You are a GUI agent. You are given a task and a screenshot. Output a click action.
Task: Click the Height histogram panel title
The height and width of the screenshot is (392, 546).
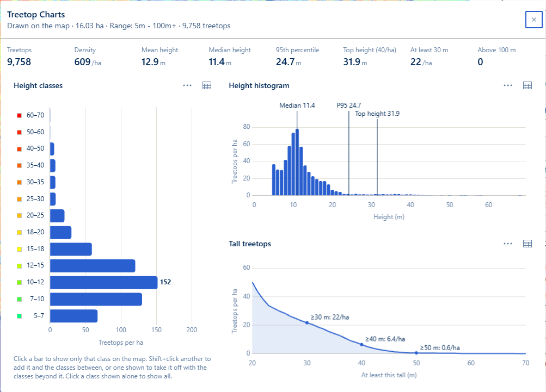[x=259, y=85]
